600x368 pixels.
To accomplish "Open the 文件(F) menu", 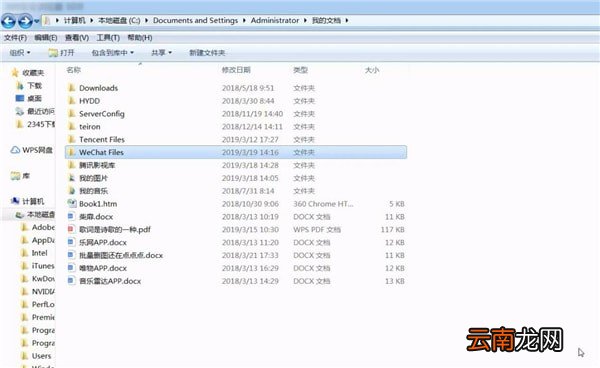I will (15, 38).
